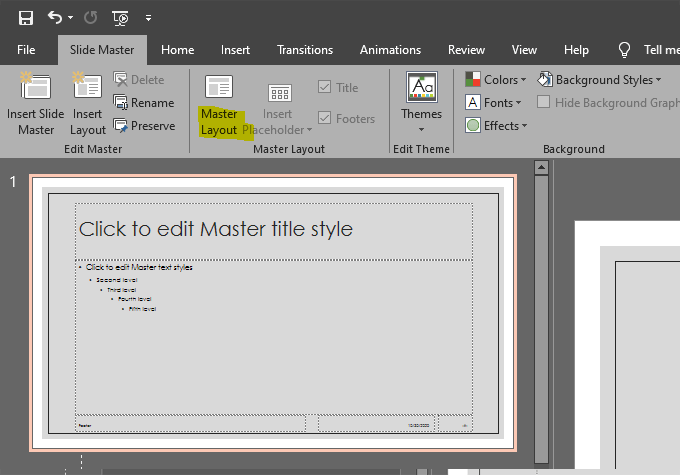Click the Undo arrow icon
Viewport: 680px width, 475px height.
click(54, 18)
